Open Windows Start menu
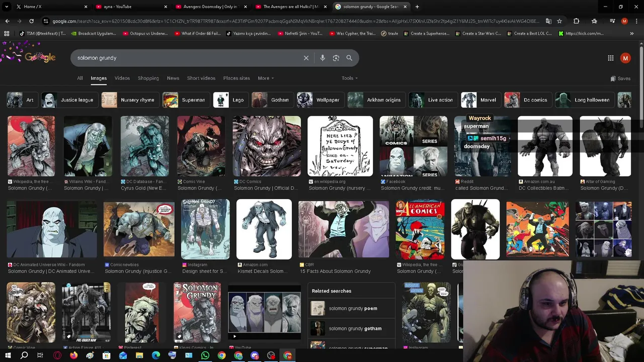This screenshot has height=362, width=644. (x=8, y=355)
